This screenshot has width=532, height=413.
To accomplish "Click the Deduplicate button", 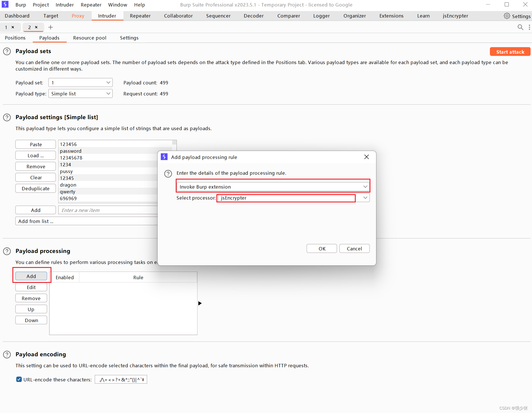I will (36, 188).
